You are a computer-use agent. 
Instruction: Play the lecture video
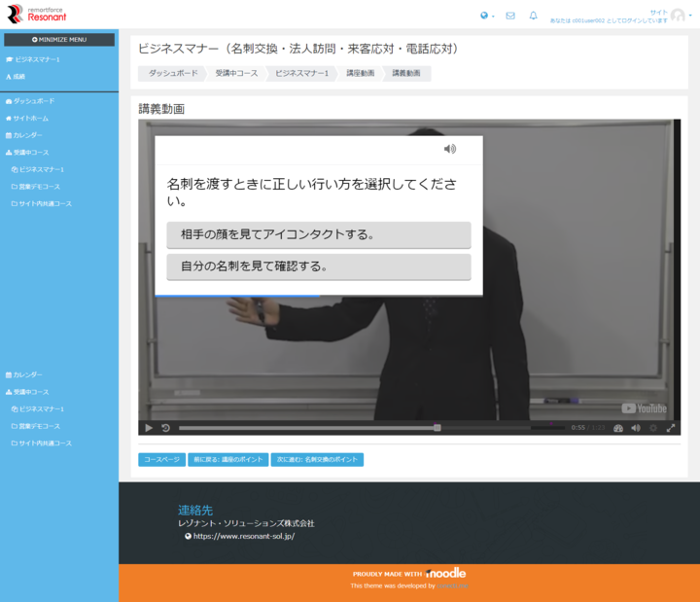[x=149, y=428]
